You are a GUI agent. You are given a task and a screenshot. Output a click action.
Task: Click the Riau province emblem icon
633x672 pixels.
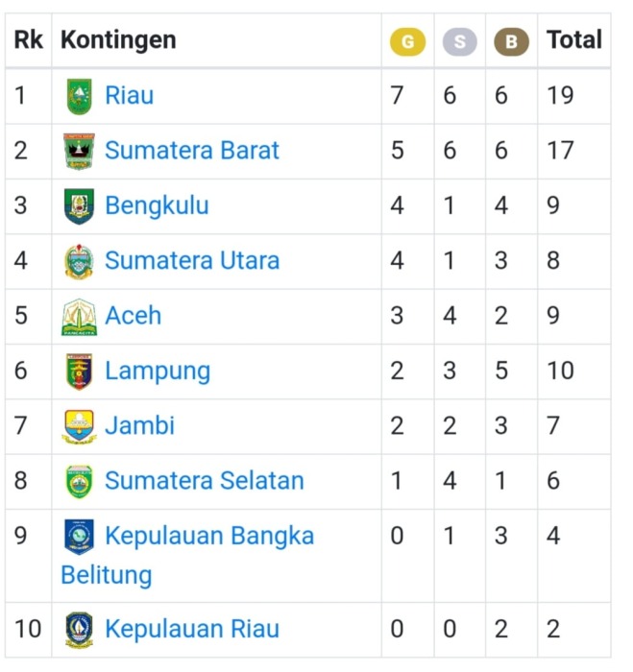(80, 96)
